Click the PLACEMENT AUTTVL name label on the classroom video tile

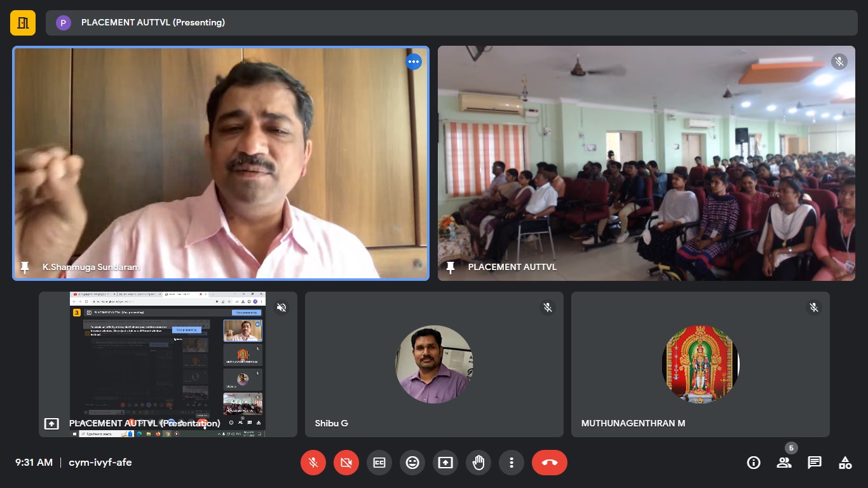tap(512, 268)
